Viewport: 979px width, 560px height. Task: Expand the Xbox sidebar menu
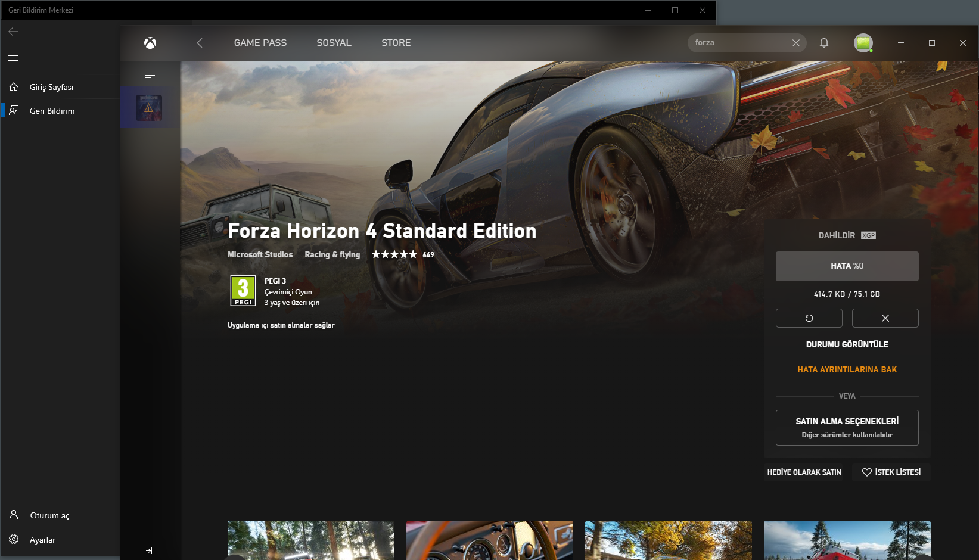click(x=150, y=75)
